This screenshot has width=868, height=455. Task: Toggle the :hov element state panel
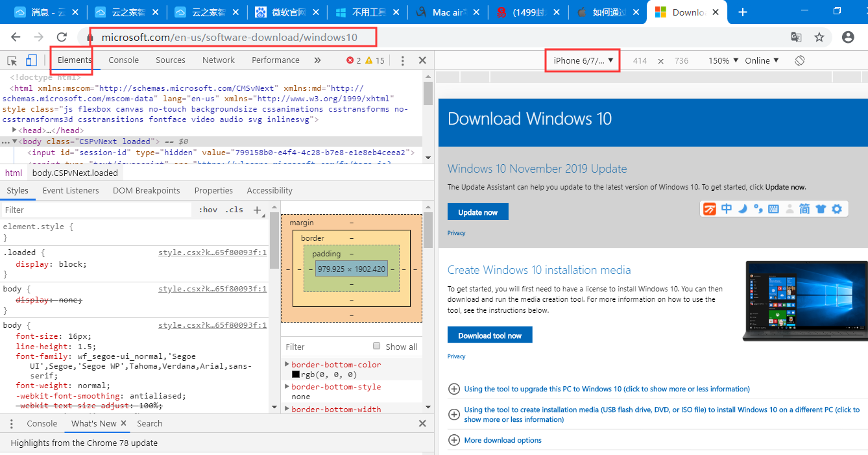tap(208, 210)
